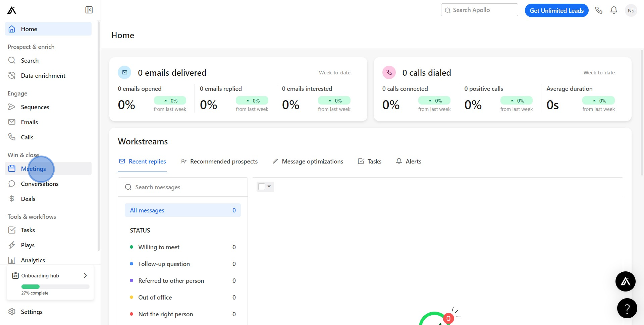Open Data enrichment from the sidebar
644x325 pixels.
pos(48,75)
